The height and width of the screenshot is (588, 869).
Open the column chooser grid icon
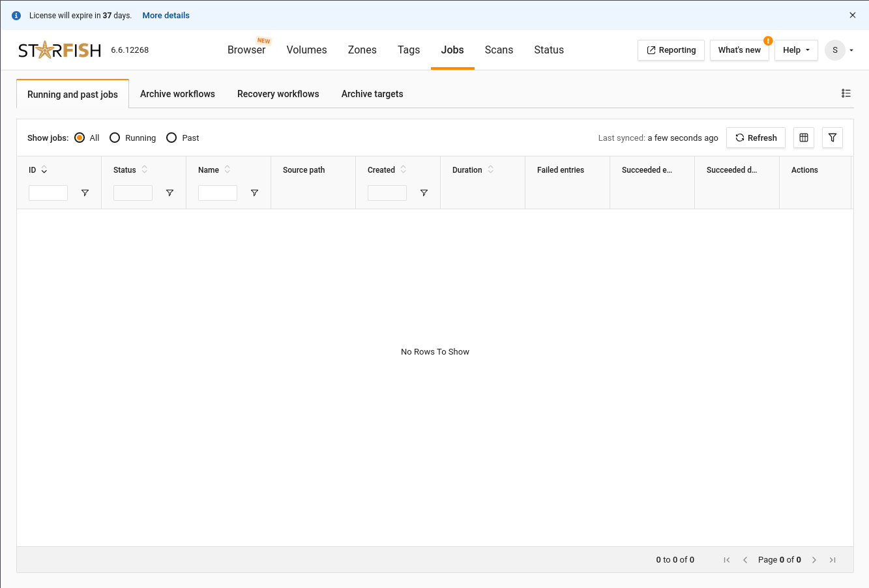point(804,138)
